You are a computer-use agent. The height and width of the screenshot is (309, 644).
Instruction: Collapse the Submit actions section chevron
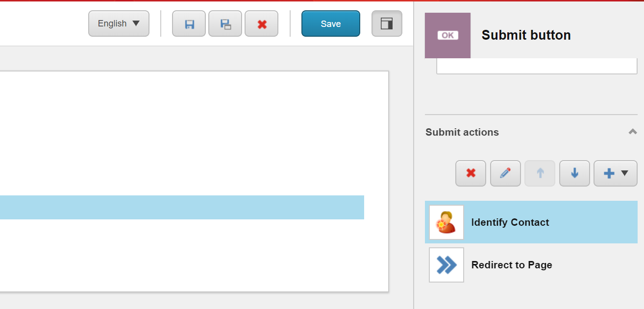[x=633, y=132]
